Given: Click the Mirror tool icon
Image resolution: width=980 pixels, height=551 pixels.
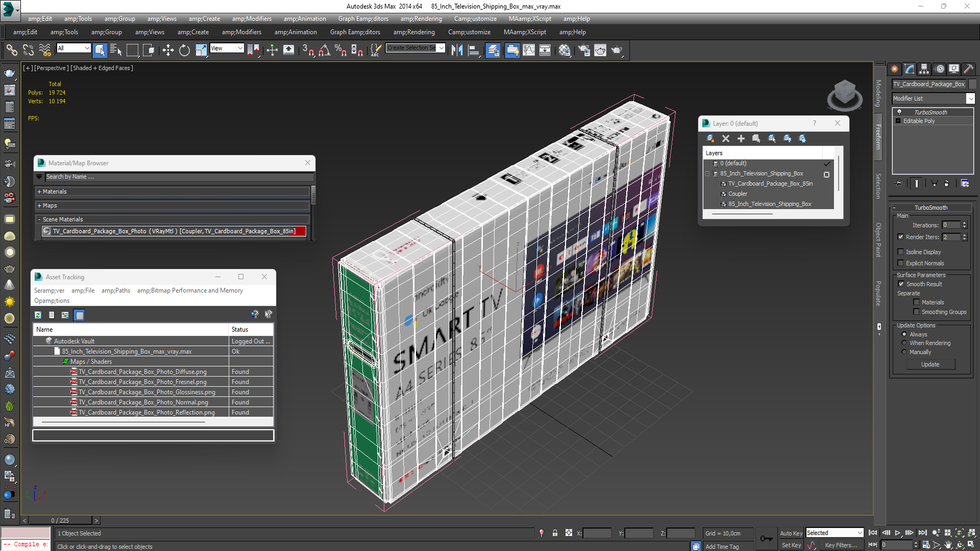Looking at the screenshot, I should (x=457, y=50).
